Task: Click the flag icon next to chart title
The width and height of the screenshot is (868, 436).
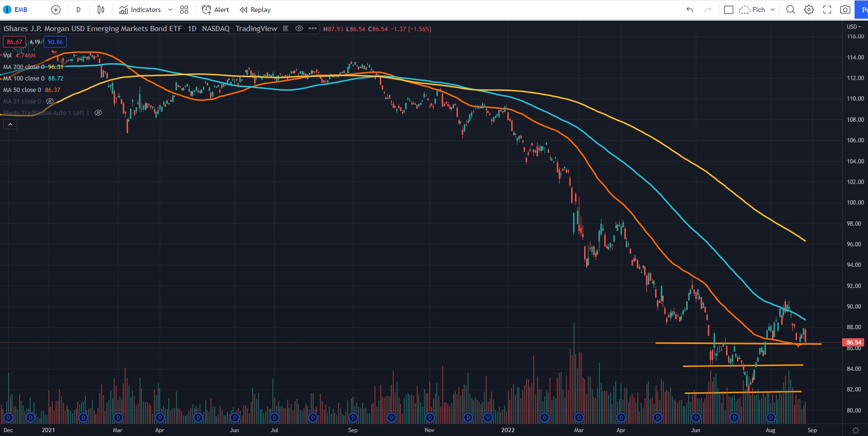Action: tap(286, 29)
